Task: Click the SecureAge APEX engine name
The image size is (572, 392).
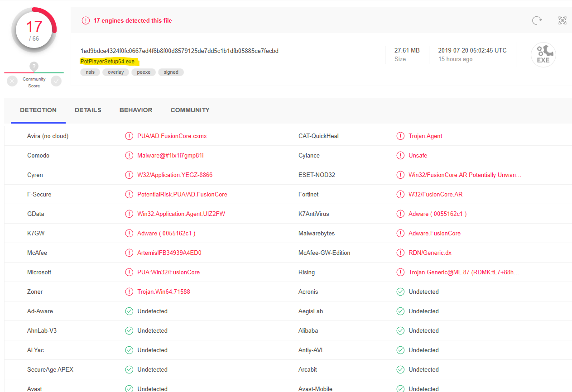Action: 50,369
